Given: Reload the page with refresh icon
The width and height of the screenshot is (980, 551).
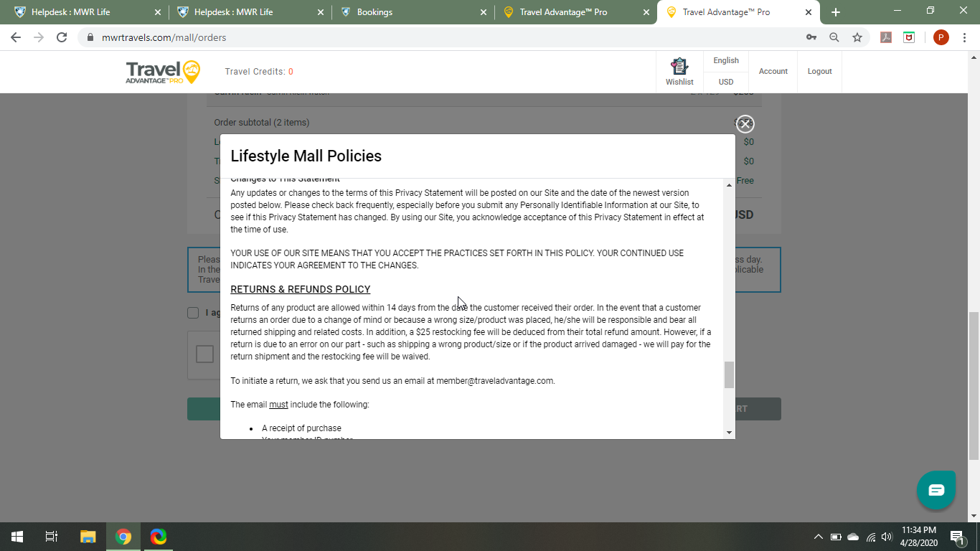Looking at the screenshot, I should tap(62, 37).
